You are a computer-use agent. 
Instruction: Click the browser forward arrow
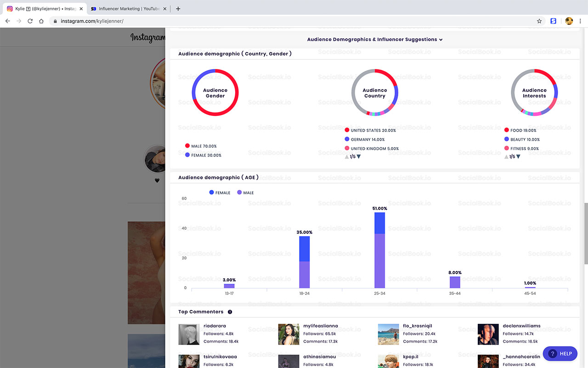coord(19,21)
